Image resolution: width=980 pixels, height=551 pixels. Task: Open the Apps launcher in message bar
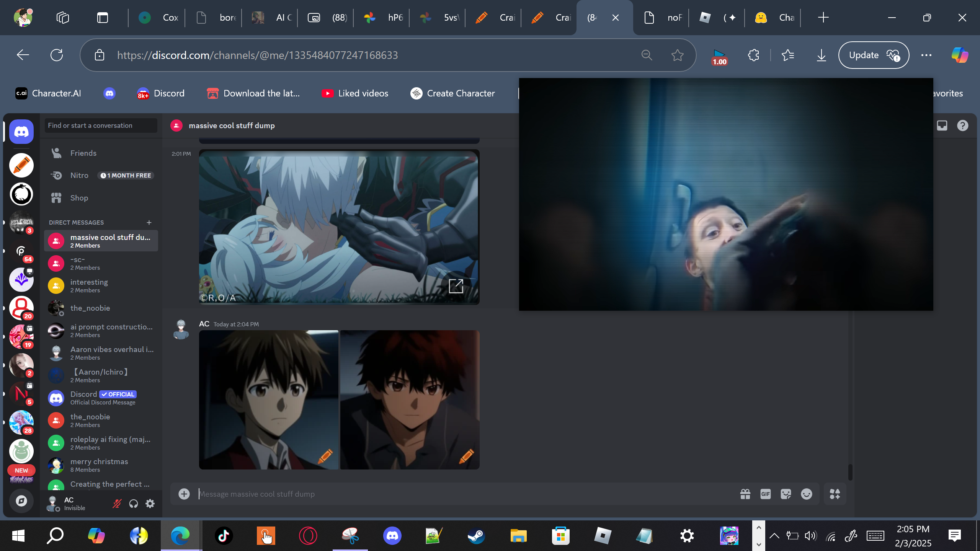coord(835,494)
